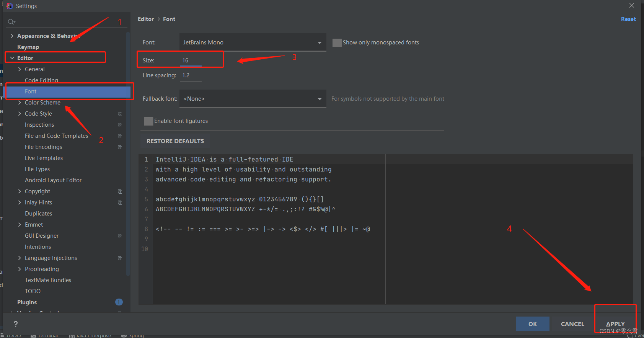Click the Reset link
Viewport: 644px width, 338px height.
tap(628, 19)
